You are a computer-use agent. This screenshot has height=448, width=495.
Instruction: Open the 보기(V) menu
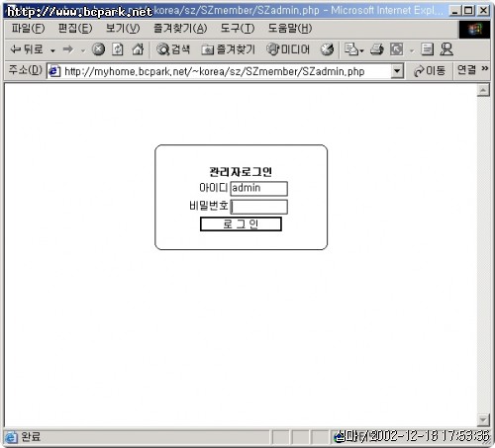pos(123,29)
